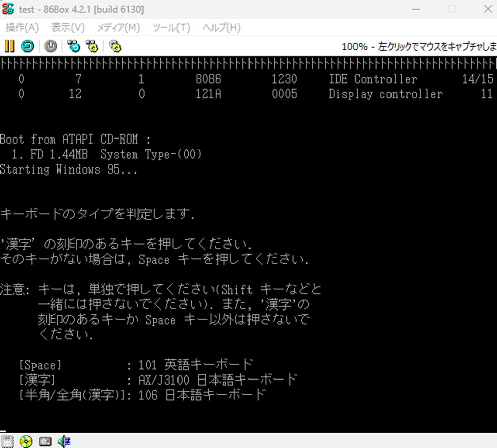Click the sound speaker status icon
The image size is (497, 448).
point(63,441)
